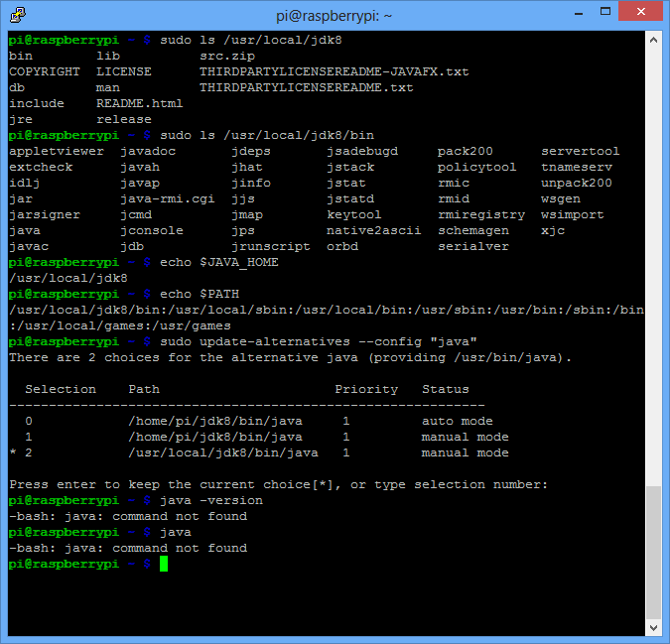Click the 'sudo update-alternatives --config "java"' command
Screen dimensions: 670x644
(x=319, y=341)
